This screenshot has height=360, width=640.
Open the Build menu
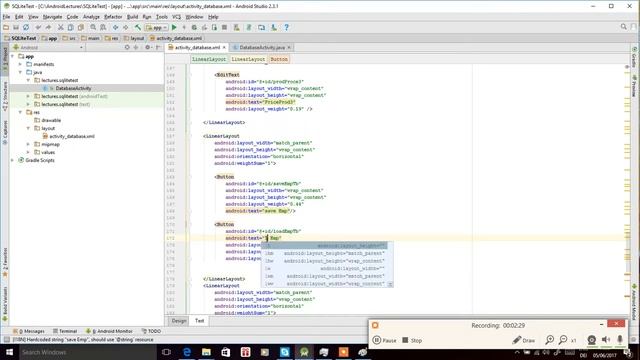click(132, 17)
